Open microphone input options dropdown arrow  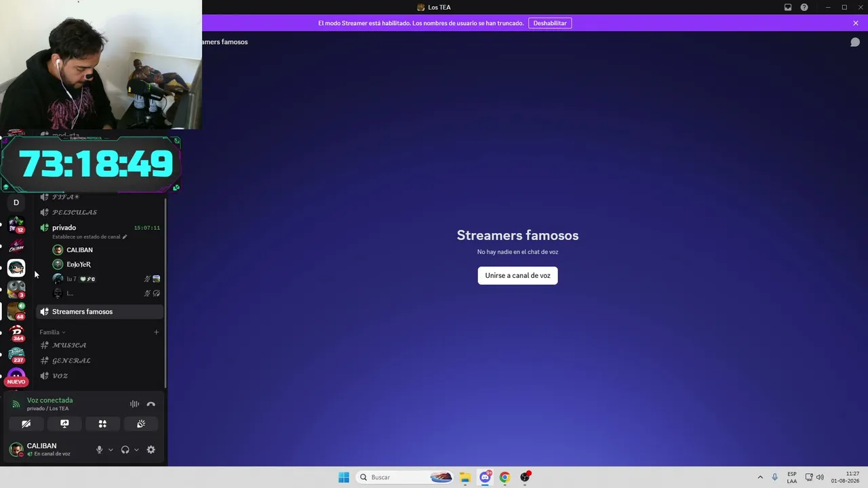tap(111, 449)
